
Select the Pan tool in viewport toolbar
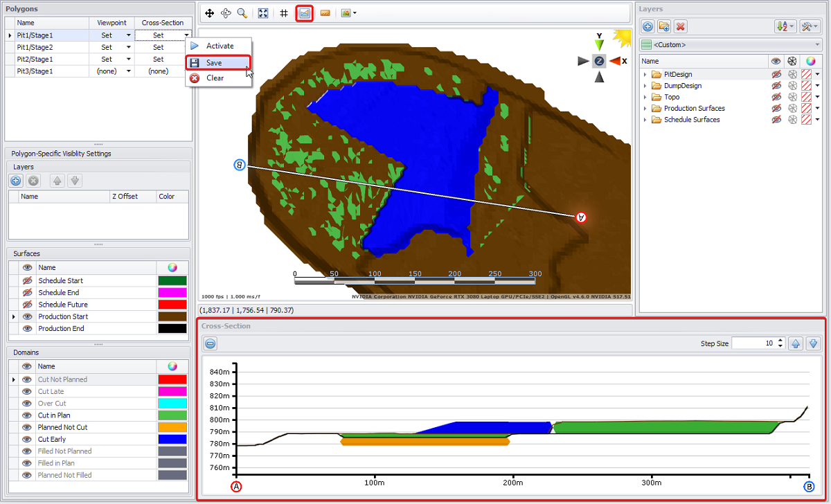point(210,13)
